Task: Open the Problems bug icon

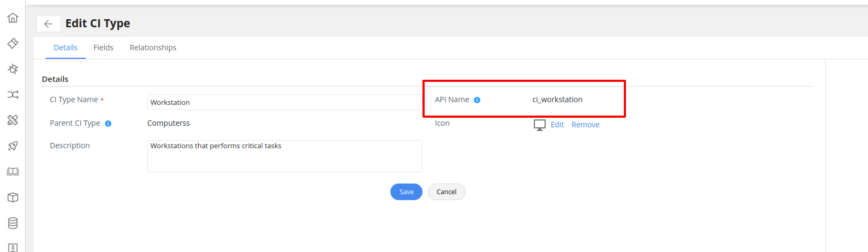Action: click(x=13, y=69)
